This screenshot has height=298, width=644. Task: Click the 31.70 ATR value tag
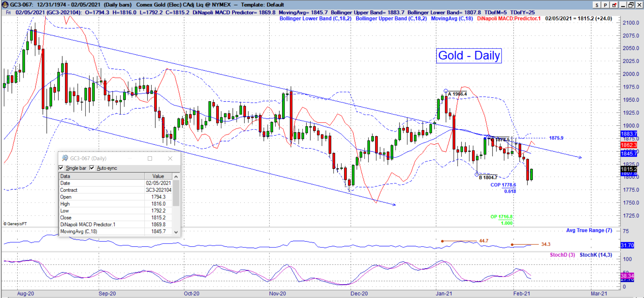tap(627, 245)
